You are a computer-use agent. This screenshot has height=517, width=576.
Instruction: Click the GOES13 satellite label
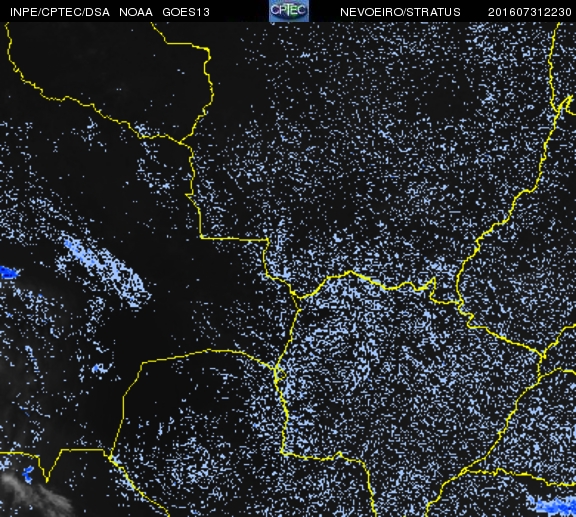point(186,12)
